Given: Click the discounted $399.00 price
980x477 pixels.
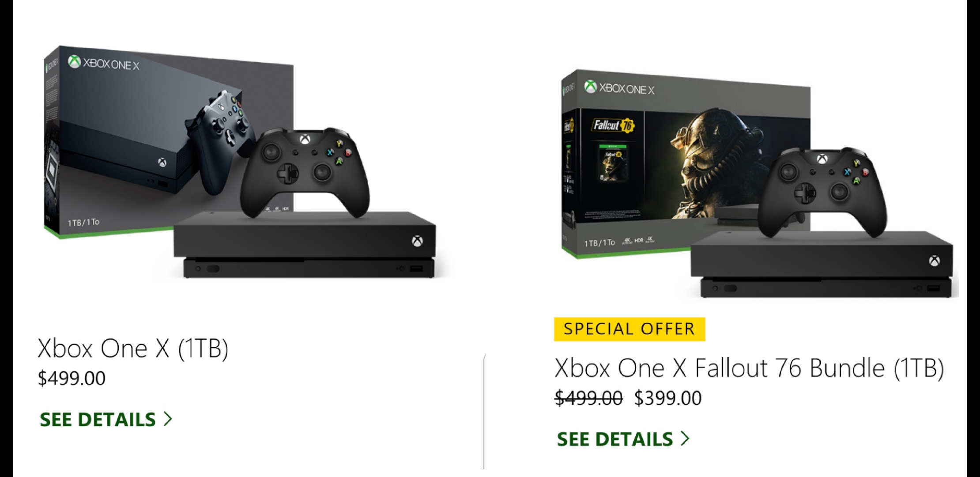Looking at the screenshot, I should pos(668,398).
